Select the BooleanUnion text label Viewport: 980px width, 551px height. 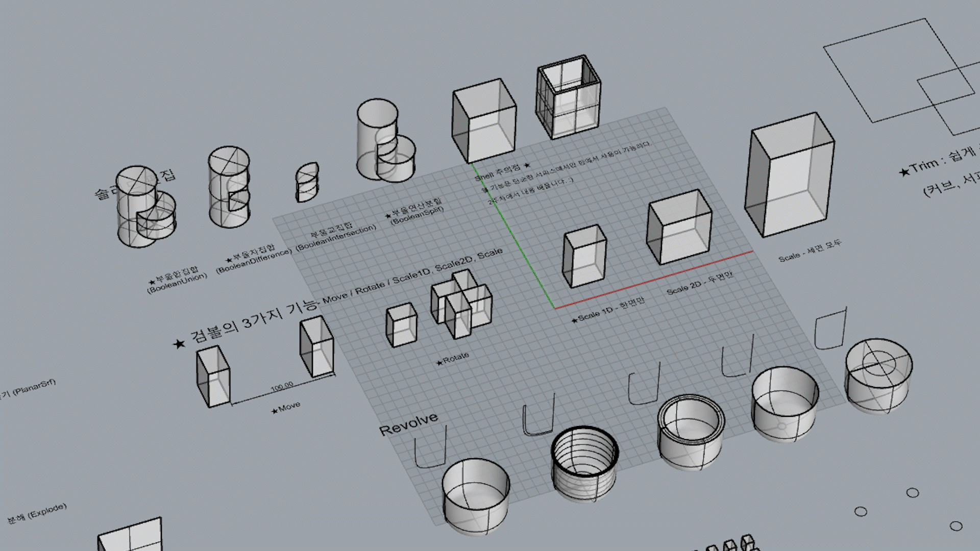coord(177,282)
